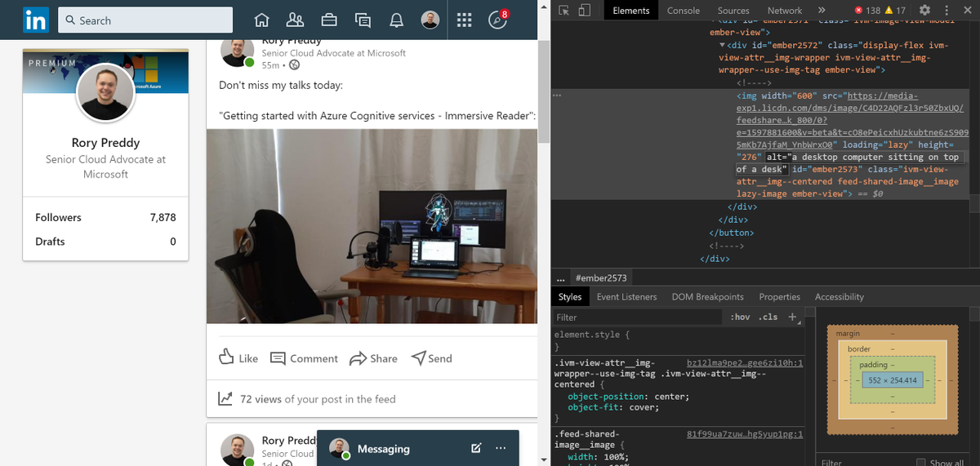Screen dimensions: 980x466
Task: Open the desk setup photo in the post
Action: click(372, 226)
